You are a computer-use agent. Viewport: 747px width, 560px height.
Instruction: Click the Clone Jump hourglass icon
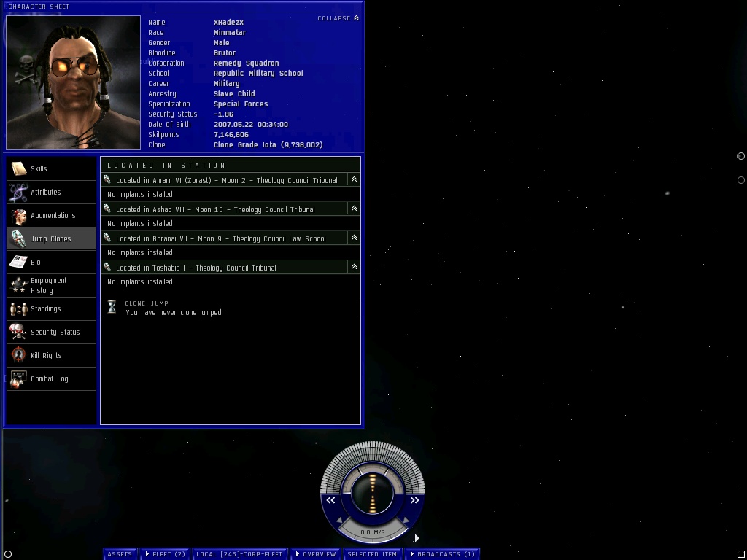[x=112, y=307]
